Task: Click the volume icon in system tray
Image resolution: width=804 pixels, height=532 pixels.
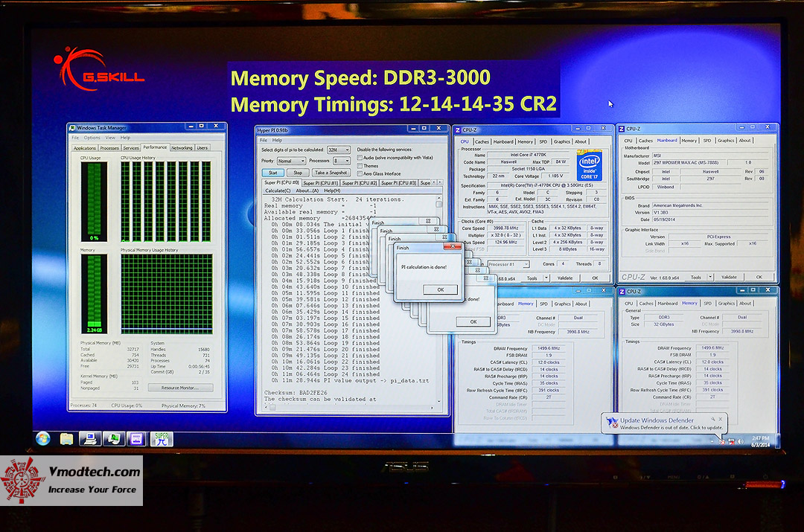Action: tap(741, 441)
